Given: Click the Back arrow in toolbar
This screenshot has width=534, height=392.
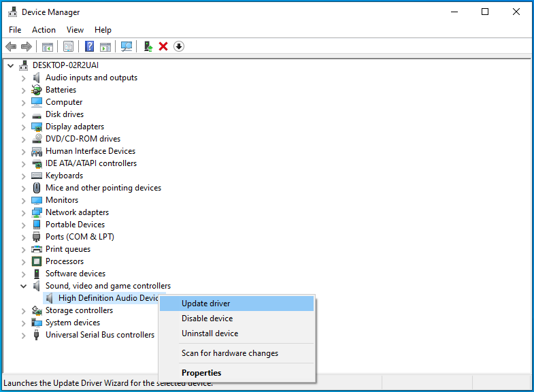Looking at the screenshot, I should pyautogui.click(x=11, y=46).
